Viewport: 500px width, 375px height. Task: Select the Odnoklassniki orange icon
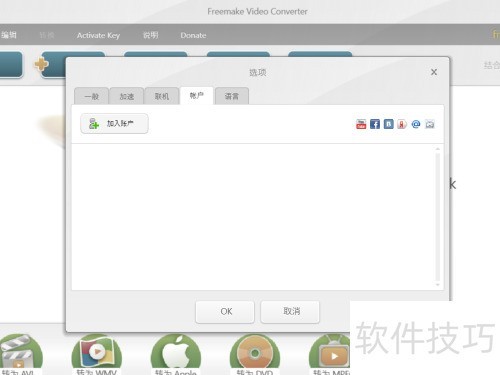(x=402, y=124)
